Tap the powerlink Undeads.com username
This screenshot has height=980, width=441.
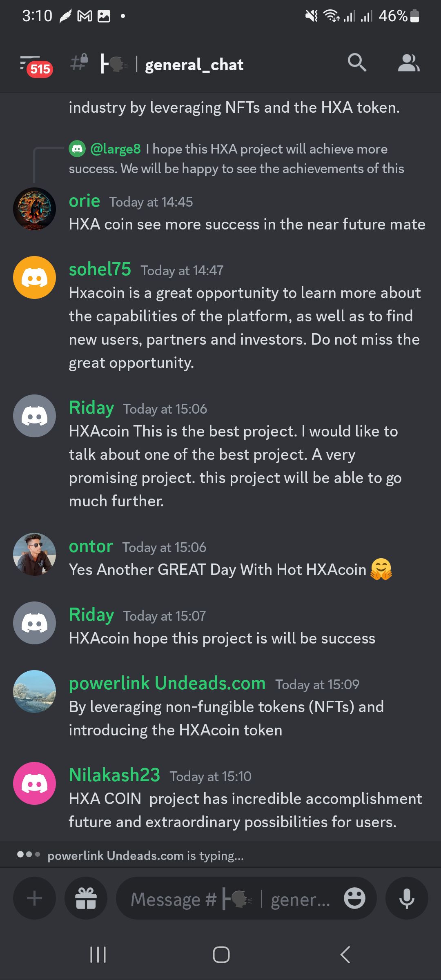coord(167,683)
